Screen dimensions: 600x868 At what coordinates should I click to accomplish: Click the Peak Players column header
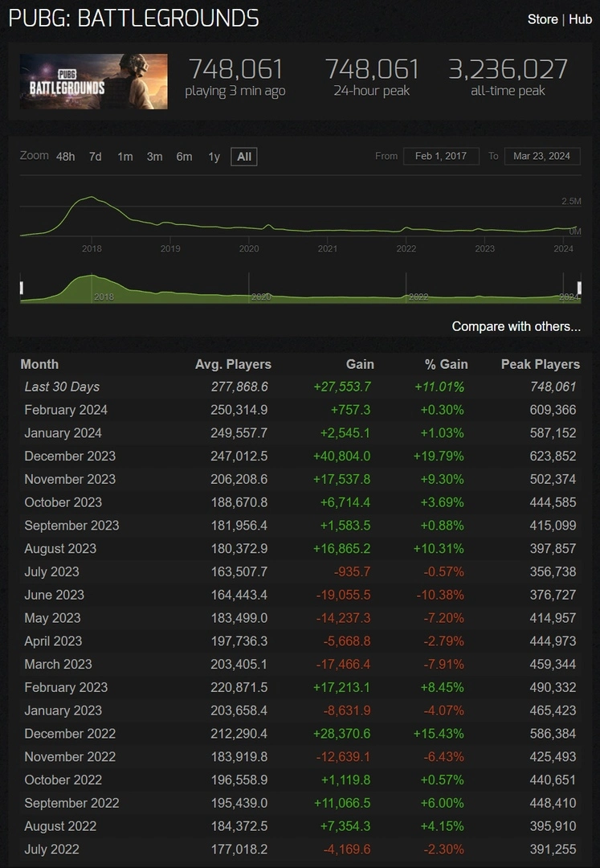point(541,364)
